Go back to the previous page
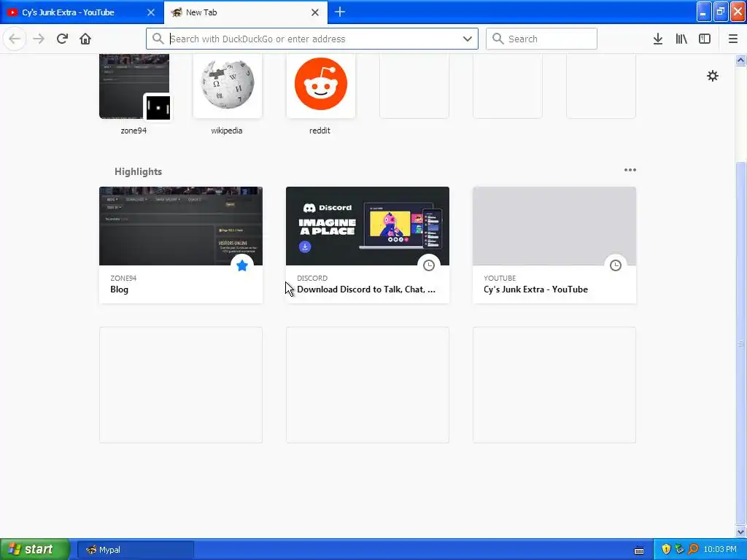This screenshot has width=747, height=560. 15,39
